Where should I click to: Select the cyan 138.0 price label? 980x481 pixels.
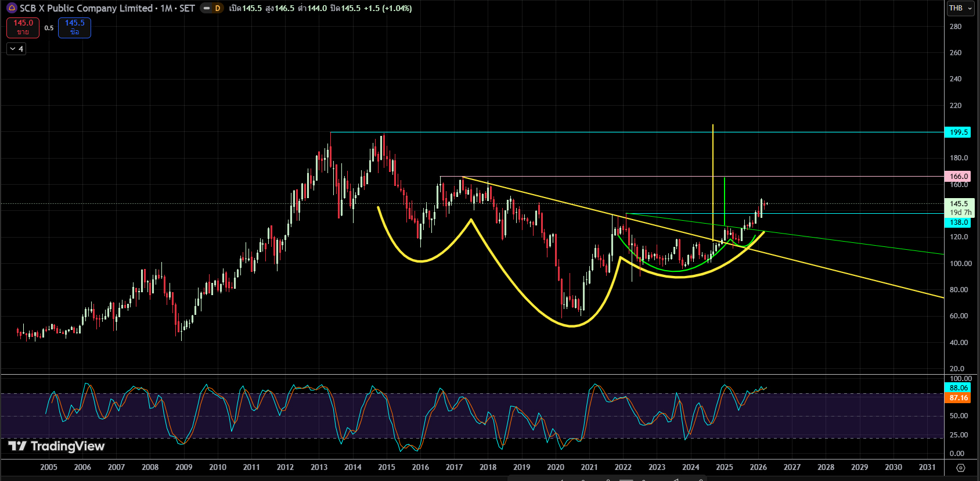(x=959, y=222)
